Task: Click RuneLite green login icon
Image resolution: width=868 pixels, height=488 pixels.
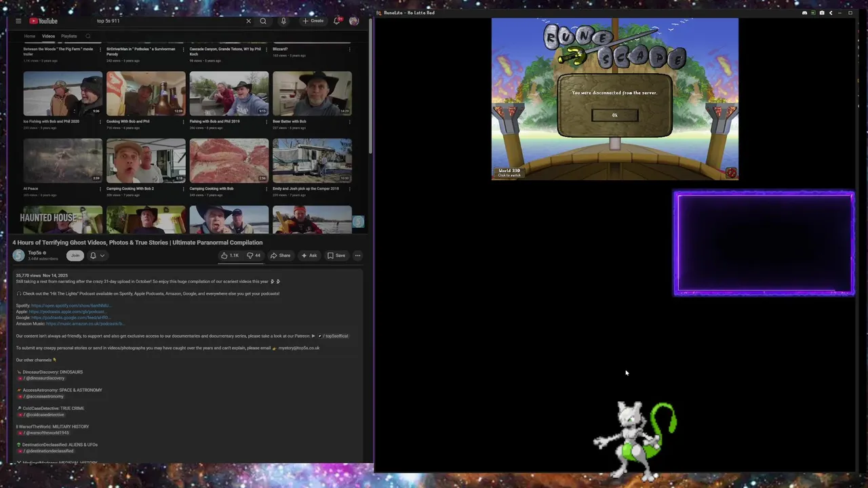Action: click(x=813, y=13)
